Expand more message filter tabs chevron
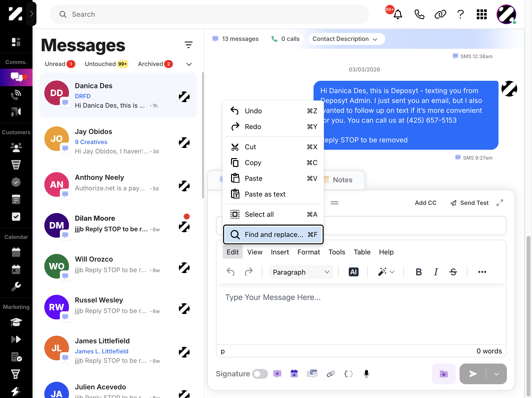This screenshot has width=532, height=398. point(189,64)
